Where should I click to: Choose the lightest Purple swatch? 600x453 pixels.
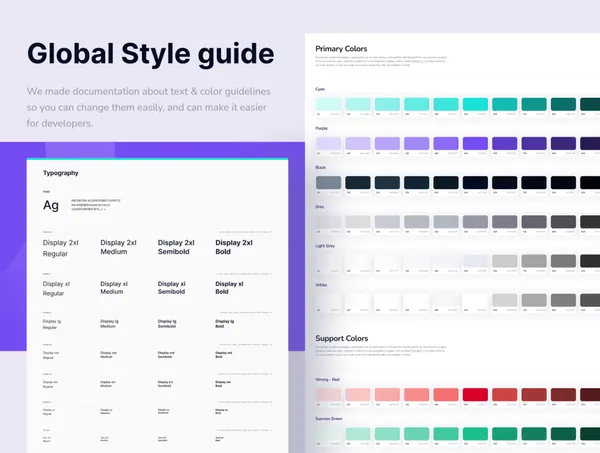328,143
